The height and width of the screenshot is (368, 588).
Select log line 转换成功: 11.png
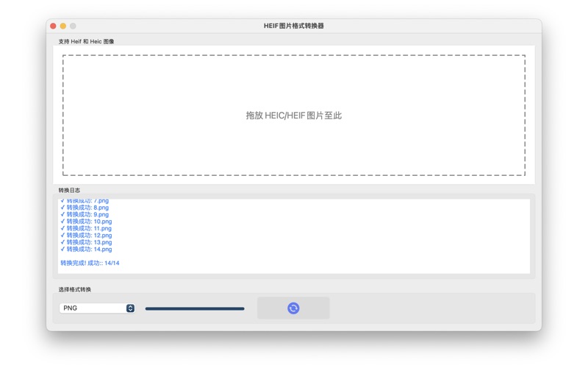pyautogui.click(x=86, y=228)
